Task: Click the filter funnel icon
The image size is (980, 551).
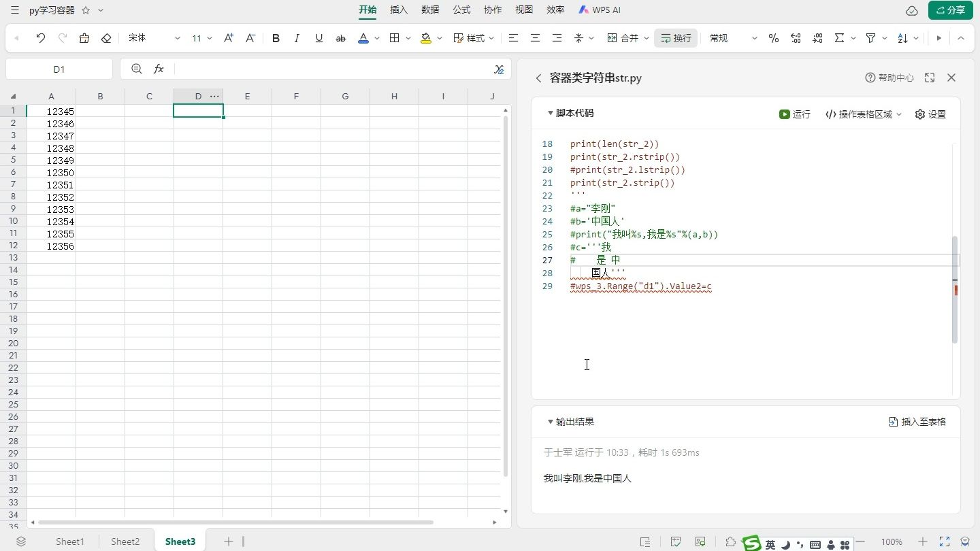Action: click(870, 38)
